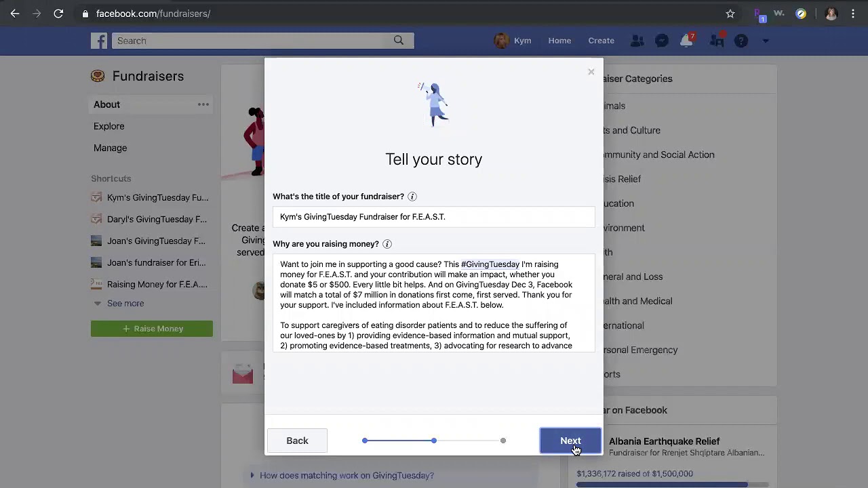Open Raising Money for F.E.A... shortcut
This screenshot has width=868, height=488.
(x=149, y=284)
